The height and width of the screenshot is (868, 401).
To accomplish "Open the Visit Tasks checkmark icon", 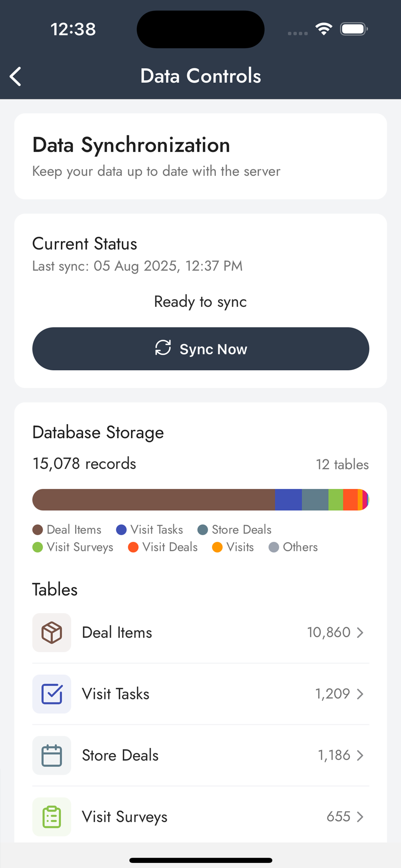I will tap(52, 694).
